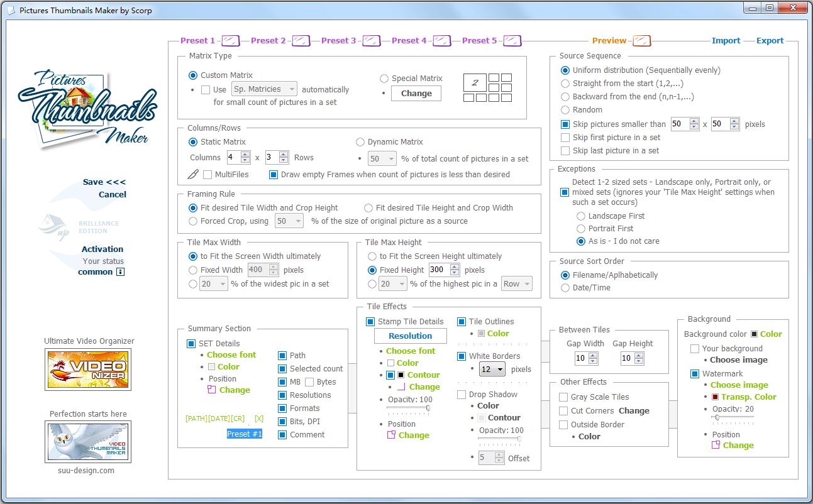Adjust the Stamp Tile Details opacity slider
Screen dimensions: 813x504
tap(408, 408)
